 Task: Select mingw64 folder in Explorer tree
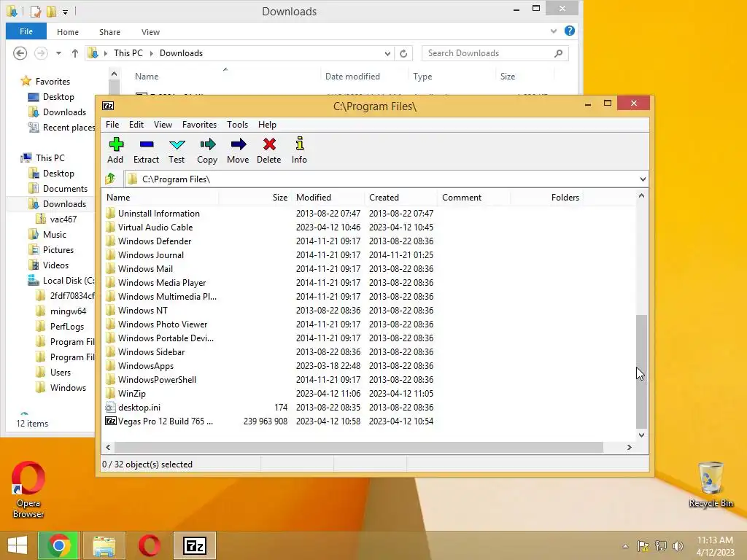pos(68,311)
